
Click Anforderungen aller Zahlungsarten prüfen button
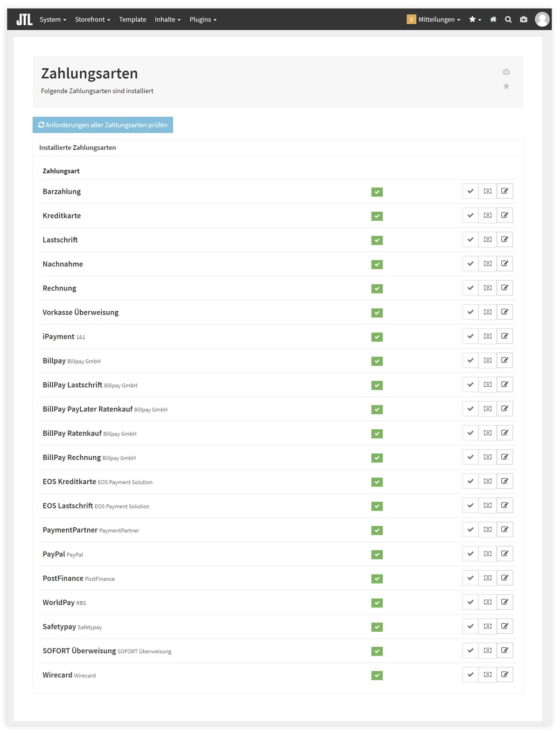[103, 125]
